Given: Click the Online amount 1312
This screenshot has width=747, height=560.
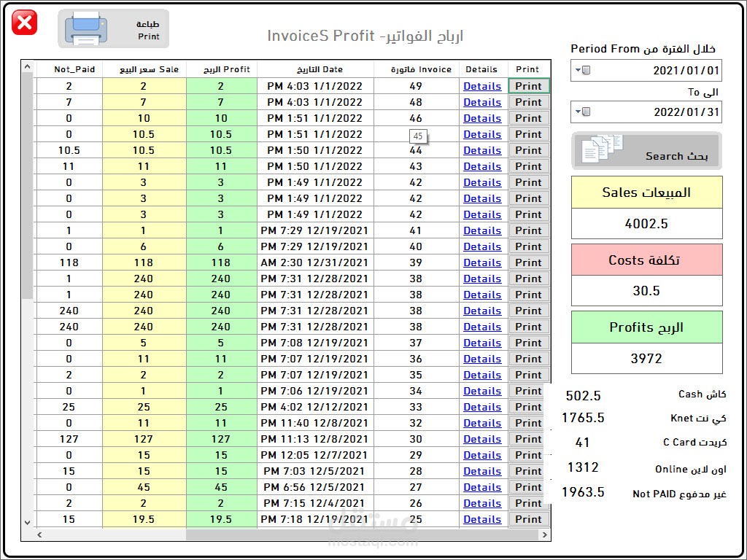Looking at the screenshot, I should pos(583,467).
